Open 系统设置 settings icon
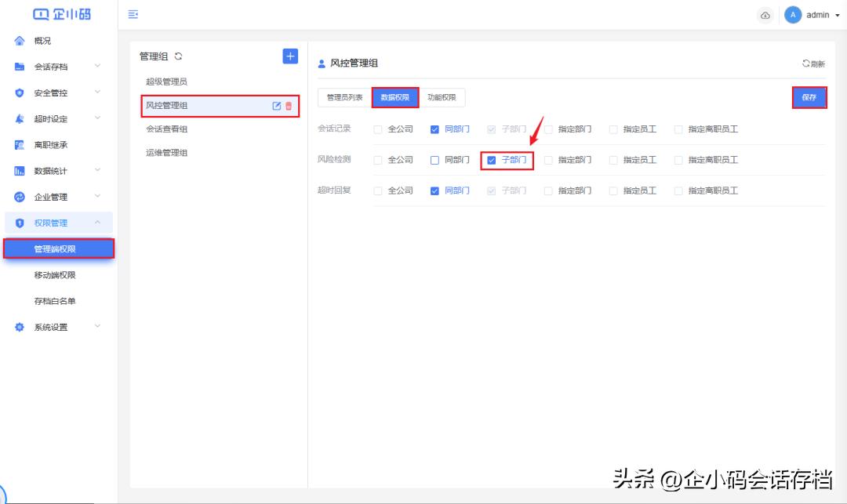 click(x=17, y=327)
